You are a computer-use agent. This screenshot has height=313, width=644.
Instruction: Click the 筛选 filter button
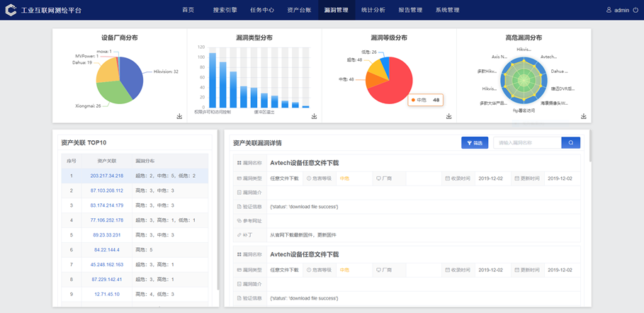coord(474,143)
